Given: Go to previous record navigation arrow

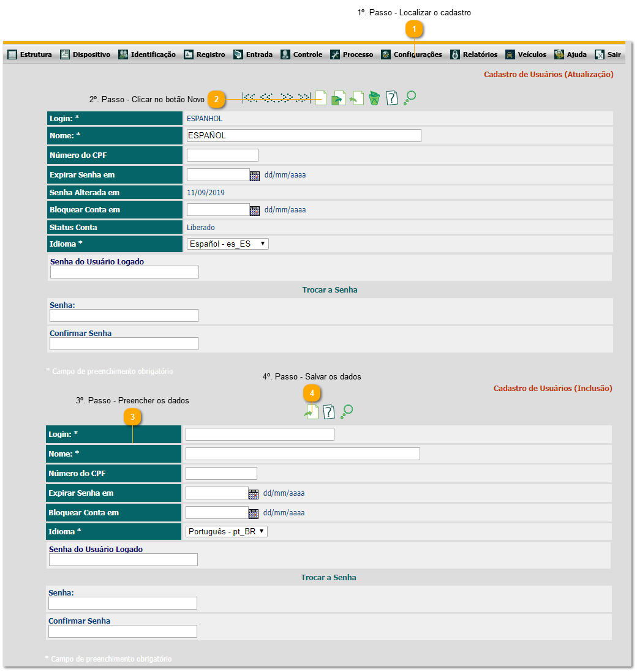Looking at the screenshot, I should click(268, 98).
